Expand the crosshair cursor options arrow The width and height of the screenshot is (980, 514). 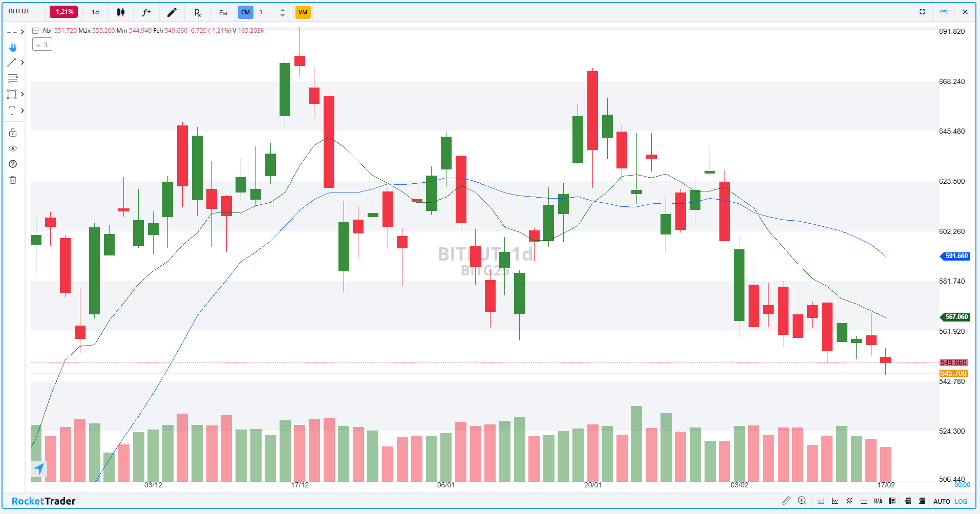(22, 32)
